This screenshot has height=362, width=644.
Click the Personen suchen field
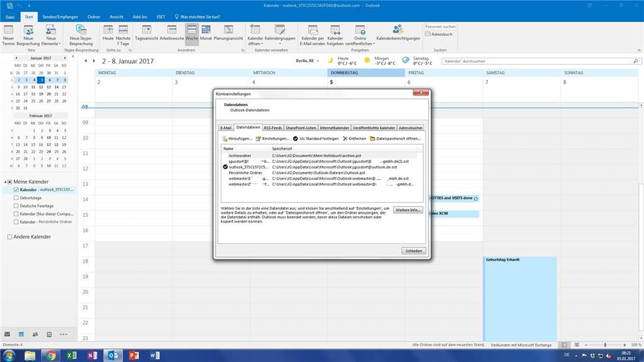pyautogui.click(x=440, y=26)
